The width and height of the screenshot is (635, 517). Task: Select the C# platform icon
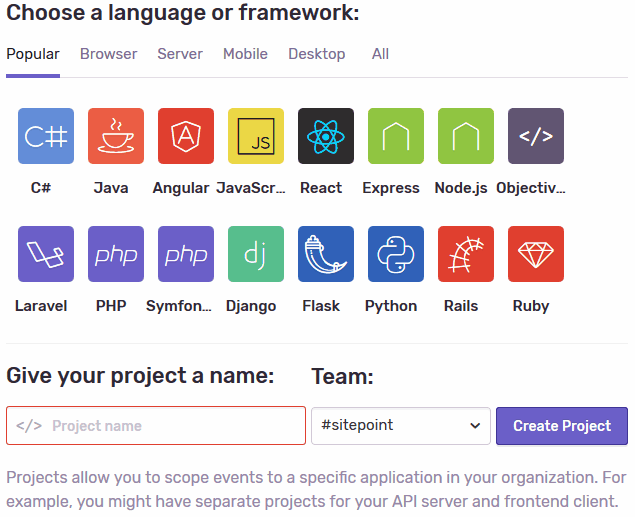coord(46,136)
